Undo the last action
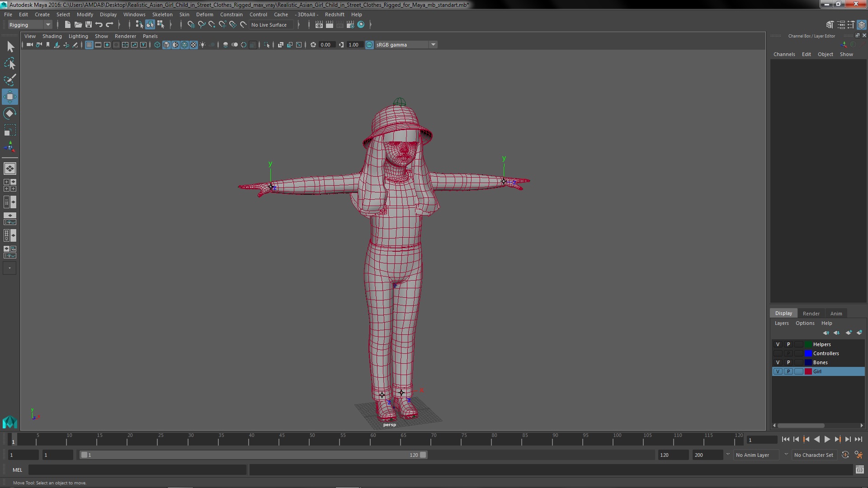This screenshot has width=868, height=488. click(x=99, y=25)
